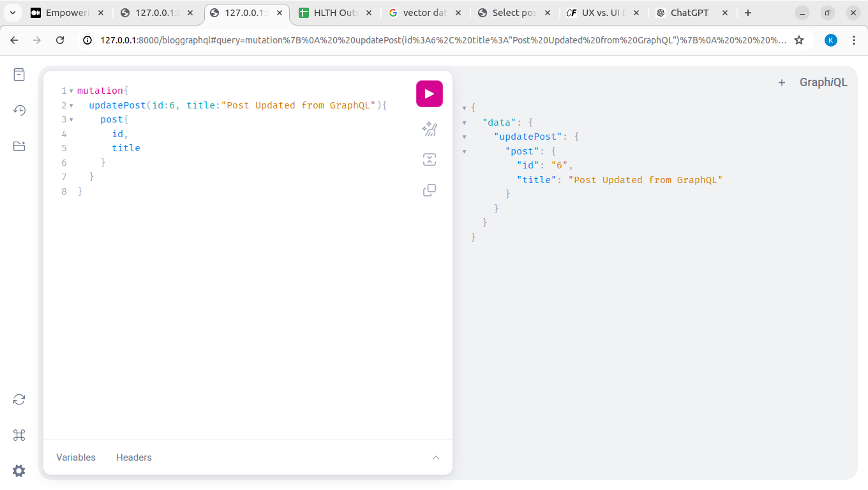Screen dimensions: 868x490
Task: Open the keyboard shortcuts dialog
Action: coord(19,435)
